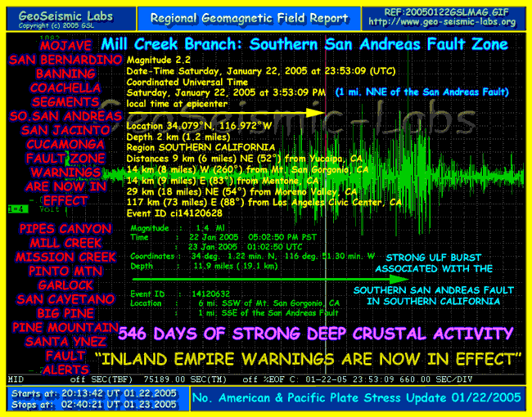The width and height of the screenshot is (532, 417).
Task: Click the Copyright (c) 2005 GSL text
Action: (56, 26)
